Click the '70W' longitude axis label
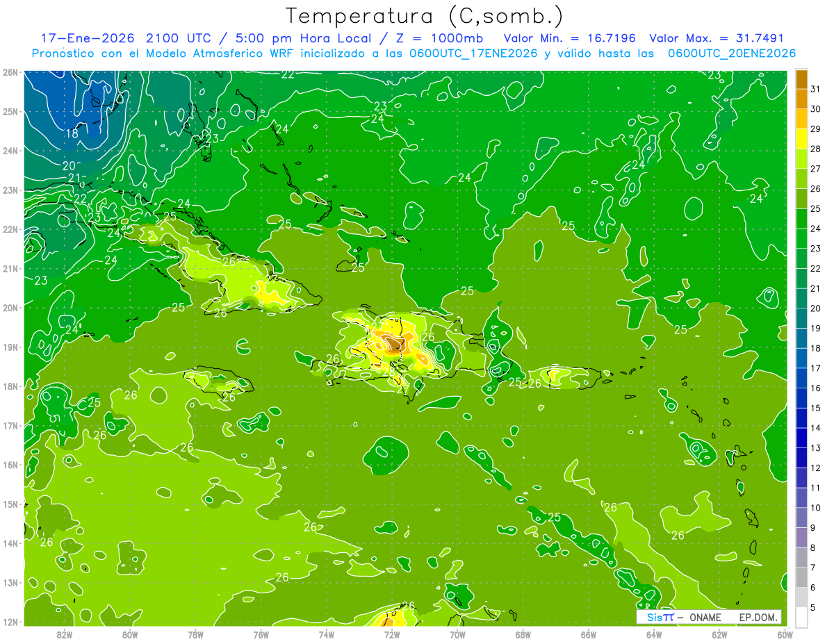Screen dimensions: 834x644 (x=457, y=634)
